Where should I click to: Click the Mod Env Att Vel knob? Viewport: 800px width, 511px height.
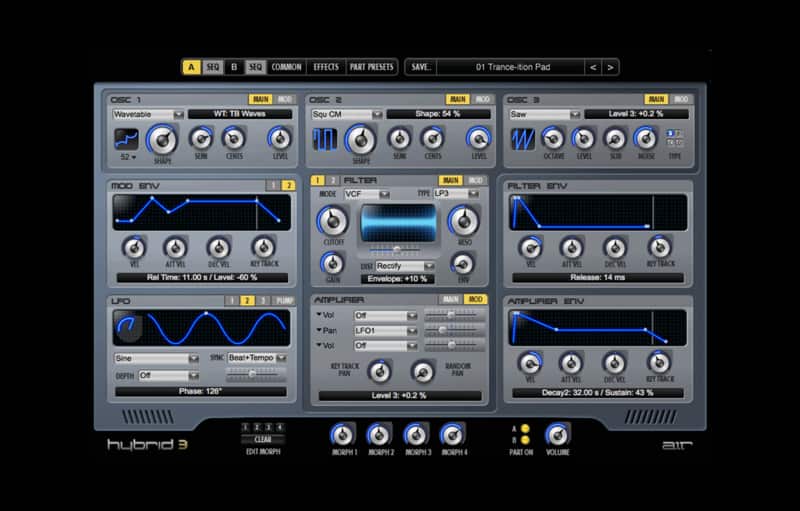pos(175,248)
